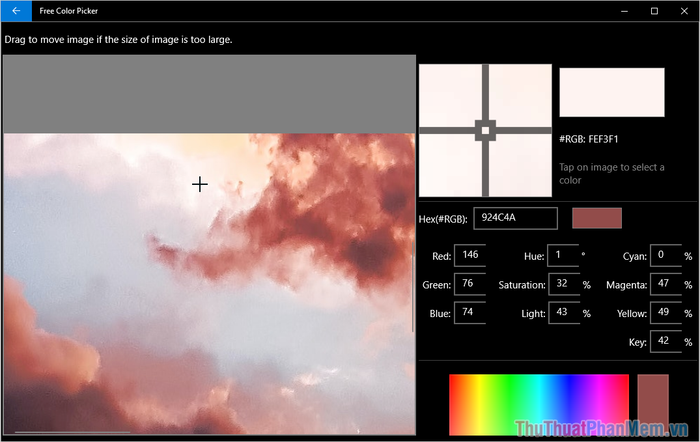
Task: Click the horizontal scrollbar below the image
Action: tap(72, 432)
